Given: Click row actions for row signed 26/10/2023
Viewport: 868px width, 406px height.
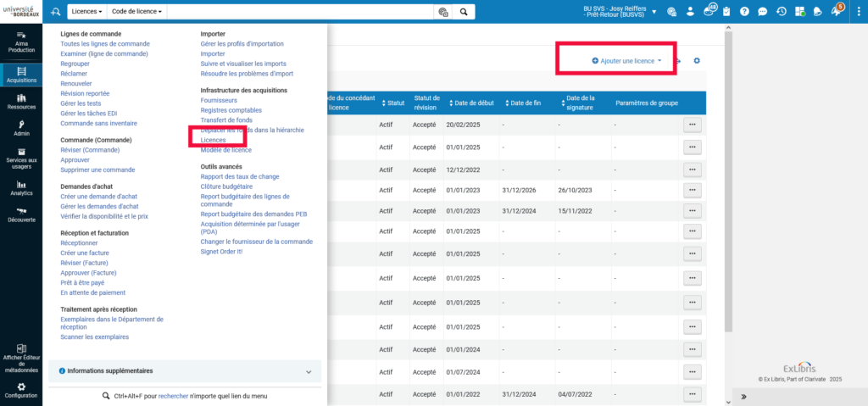Looking at the screenshot, I should 693,190.
